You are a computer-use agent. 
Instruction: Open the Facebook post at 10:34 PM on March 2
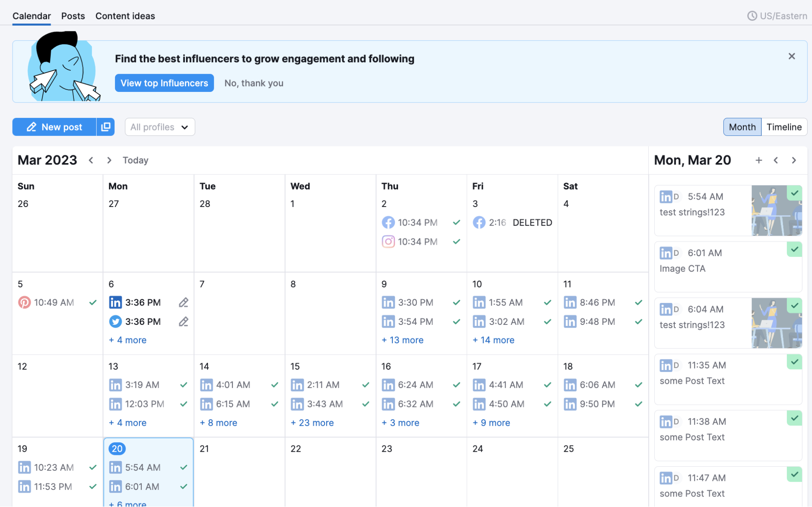(417, 222)
